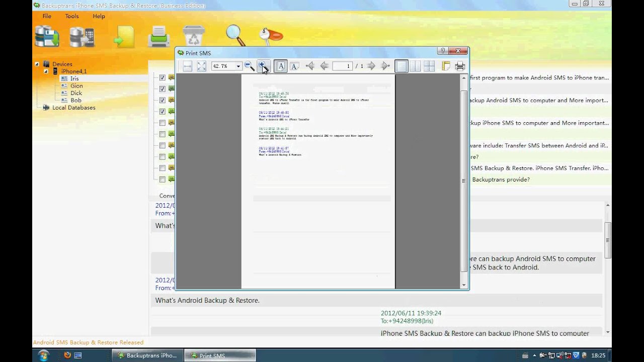Uncheck the first message checkbox
This screenshot has width=644, height=362.
[x=163, y=77]
